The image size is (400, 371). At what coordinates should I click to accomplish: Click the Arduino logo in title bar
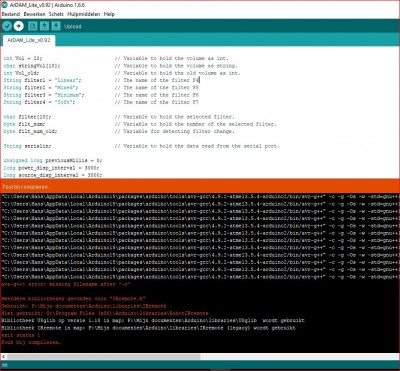click(x=4, y=5)
